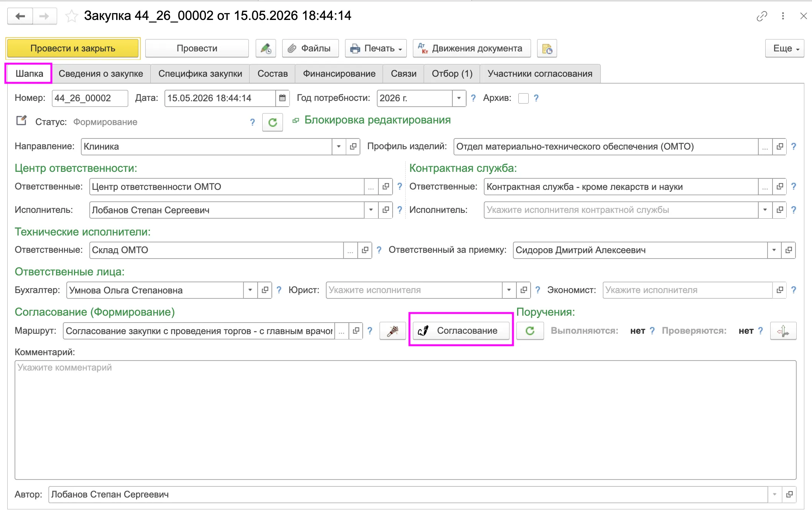Image resolution: width=812 pixels, height=514 pixels.
Task: Open Движения документа
Action: pyautogui.click(x=472, y=48)
